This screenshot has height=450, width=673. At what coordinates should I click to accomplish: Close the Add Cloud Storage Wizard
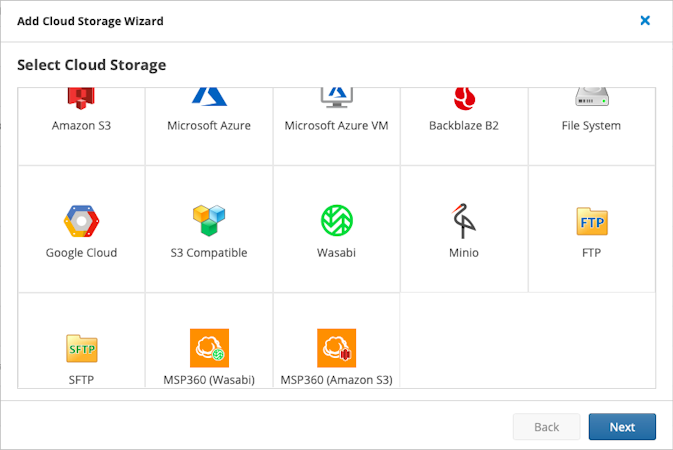click(x=645, y=20)
